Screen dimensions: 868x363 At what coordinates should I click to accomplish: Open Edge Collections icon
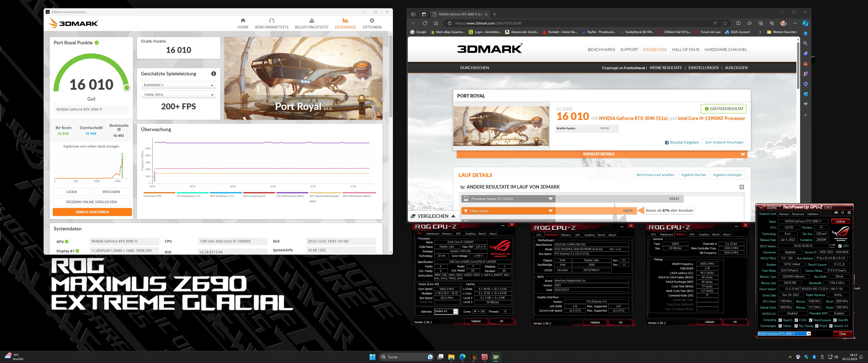(x=761, y=23)
